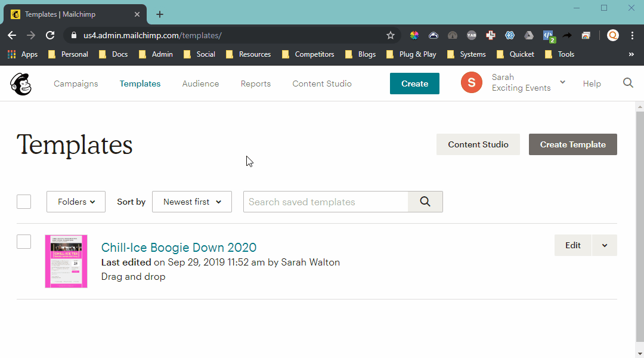Click the page vertical scrollbar
The width and height of the screenshot is (644, 358).
click(640, 226)
